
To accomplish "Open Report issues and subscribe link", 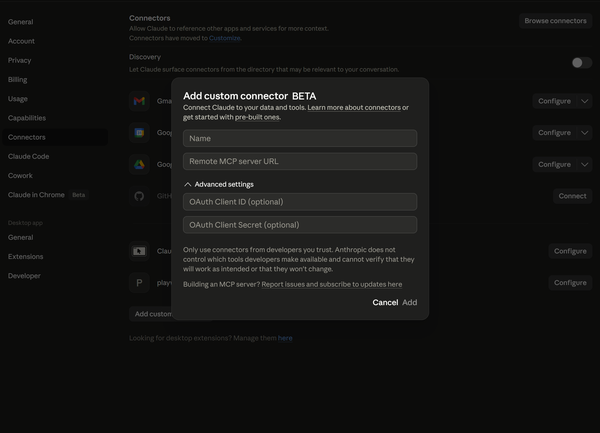I will pos(332,284).
